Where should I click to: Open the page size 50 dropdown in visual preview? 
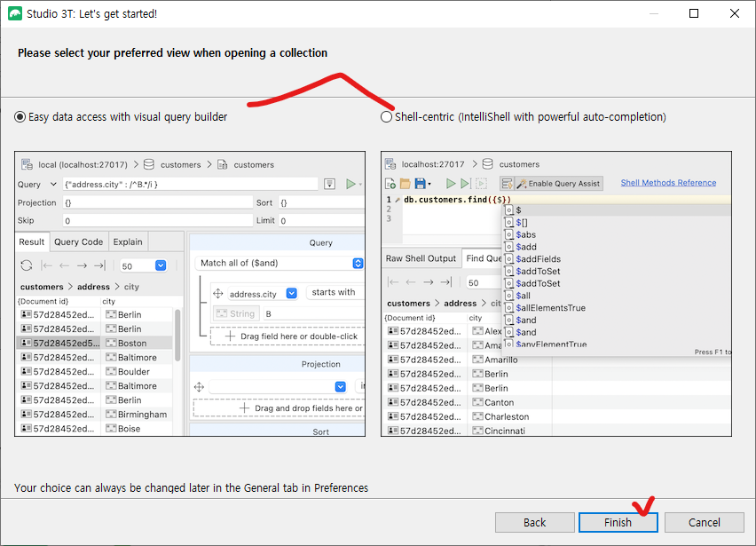pos(161,265)
